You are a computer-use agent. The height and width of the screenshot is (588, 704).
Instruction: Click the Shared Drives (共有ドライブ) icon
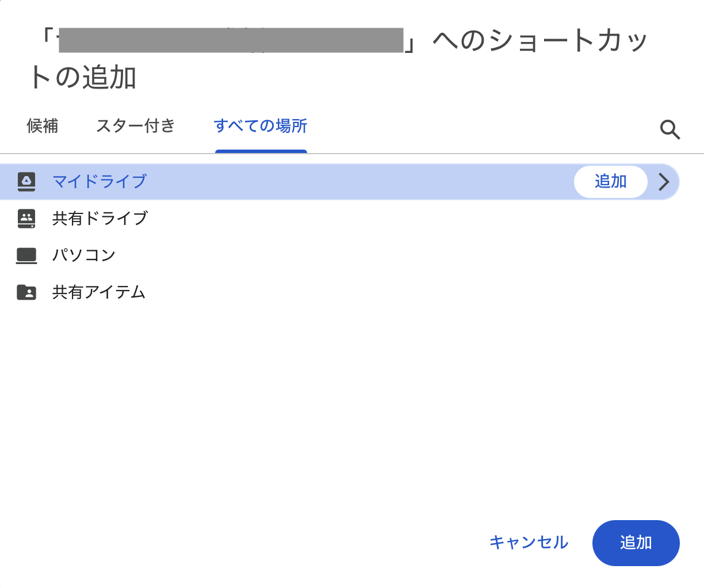[26, 219]
